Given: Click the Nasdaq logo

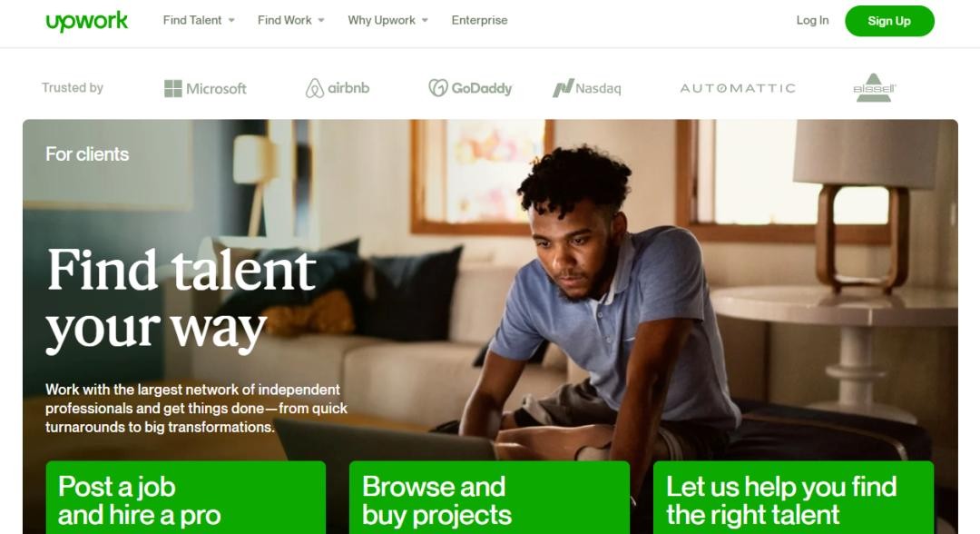Looking at the screenshot, I should [x=587, y=88].
